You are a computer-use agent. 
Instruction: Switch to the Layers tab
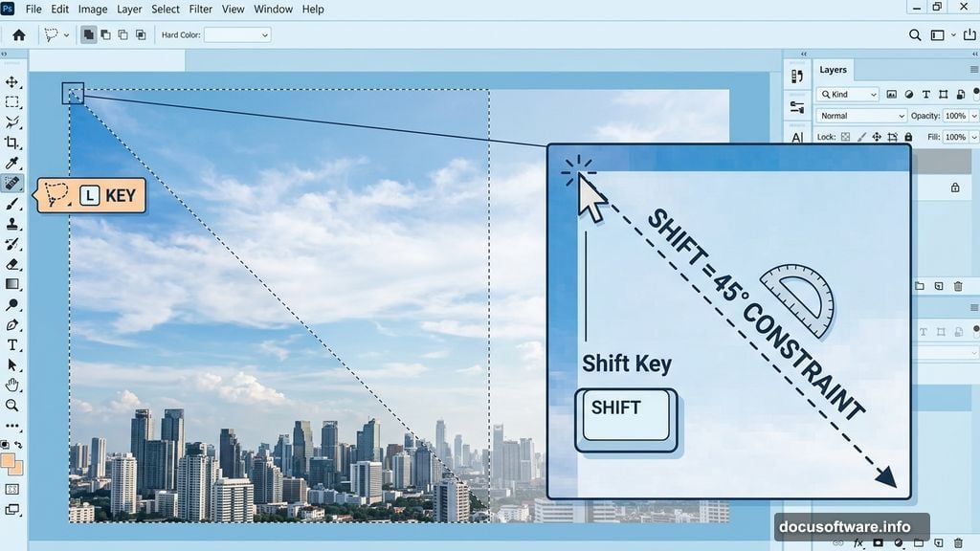(x=832, y=69)
